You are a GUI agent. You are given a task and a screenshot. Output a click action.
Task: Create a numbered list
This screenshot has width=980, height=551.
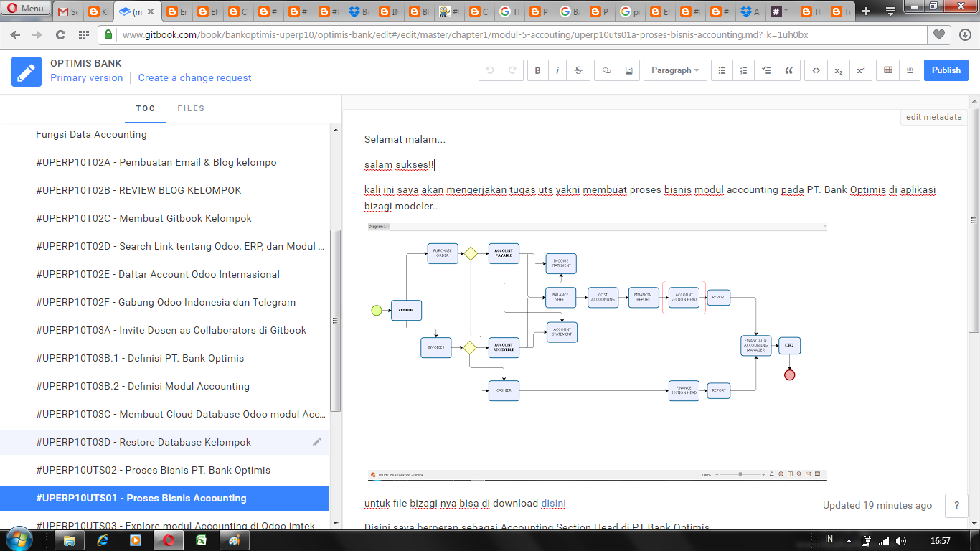[x=744, y=70]
